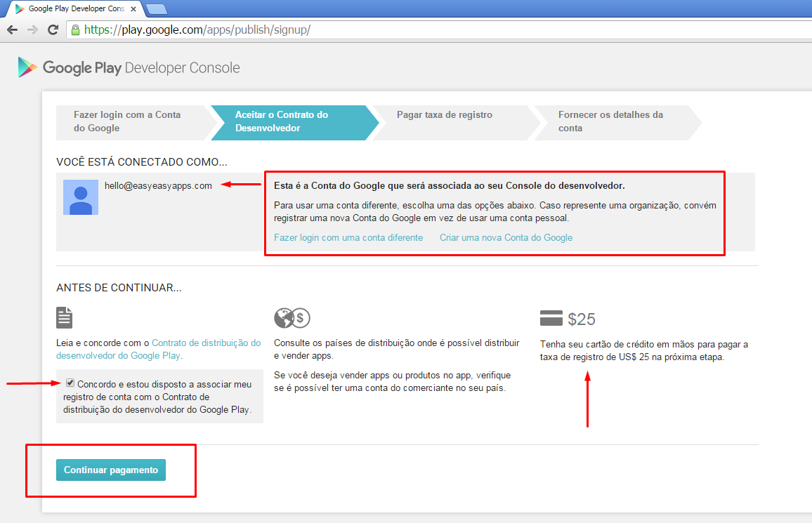Click the browser reload icon
Screen dimensions: 812x523
(x=53, y=29)
